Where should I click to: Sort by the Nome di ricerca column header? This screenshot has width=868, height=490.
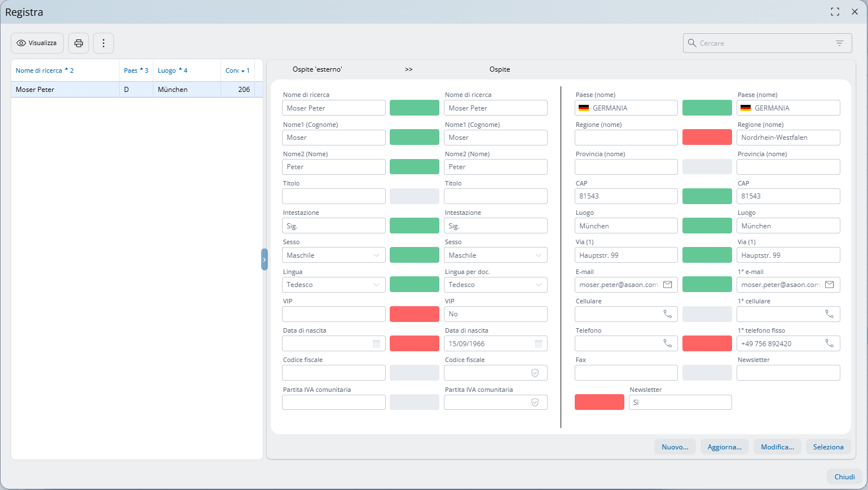pyautogui.click(x=39, y=70)
